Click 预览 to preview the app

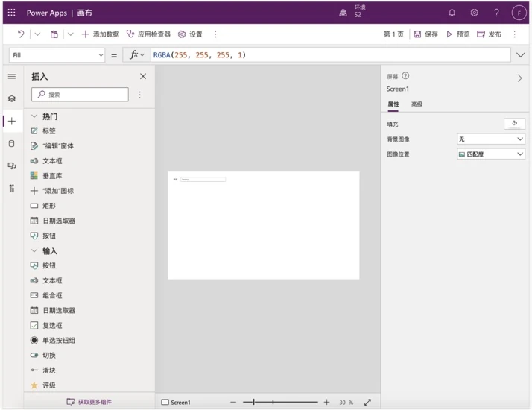pyautogui.click(x=457, y=34)
